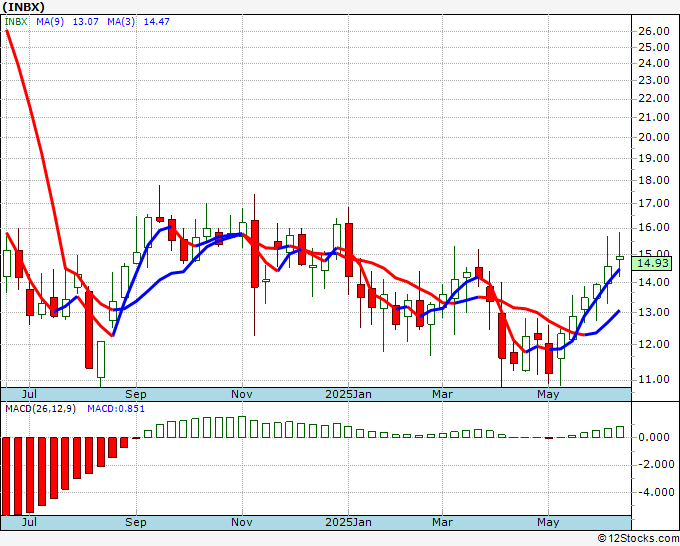Click Jul on the MACD time axis
The height and width of the screenshot is (546, 680).
point(29,522)
